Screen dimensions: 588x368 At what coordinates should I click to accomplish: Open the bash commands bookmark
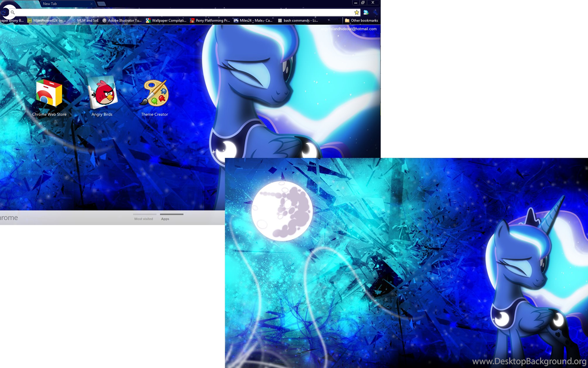pos(298,20)
